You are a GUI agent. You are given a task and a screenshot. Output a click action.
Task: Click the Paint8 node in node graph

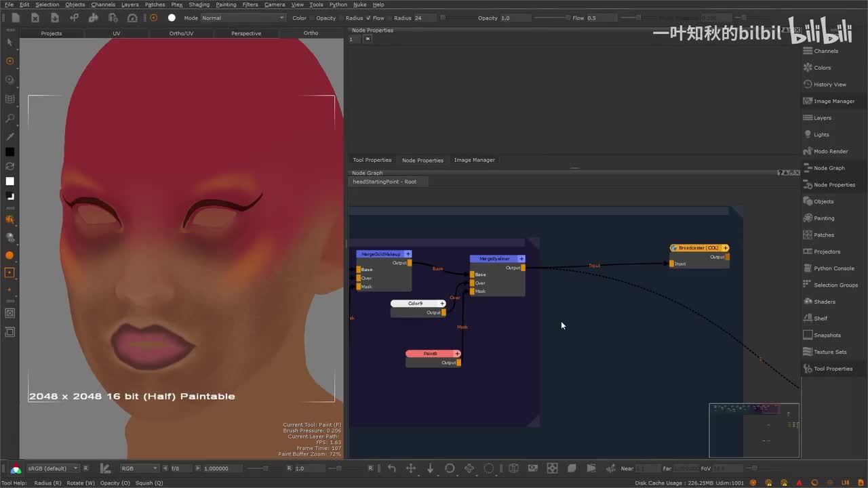pos(430,354)
